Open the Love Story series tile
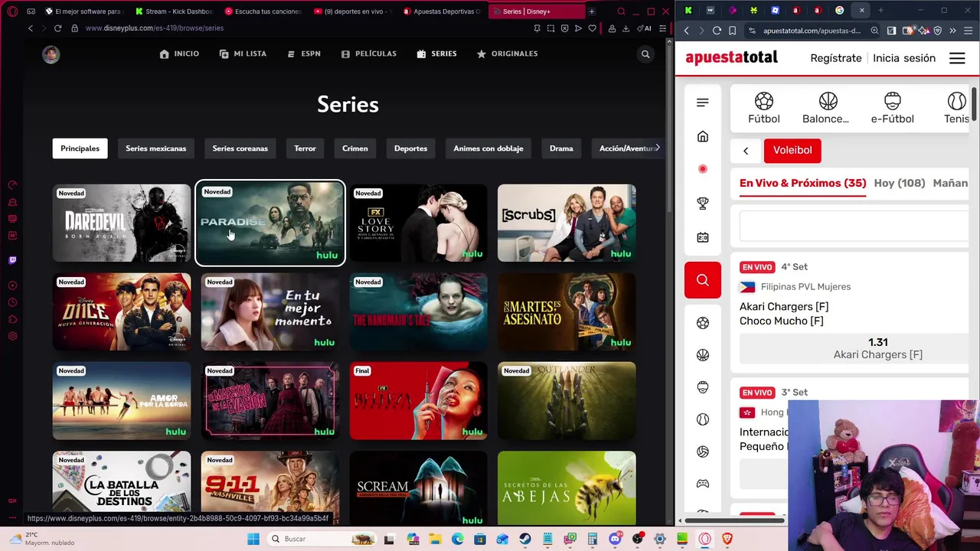This screenshot has width=980, height=551. (x=418, y=223)
